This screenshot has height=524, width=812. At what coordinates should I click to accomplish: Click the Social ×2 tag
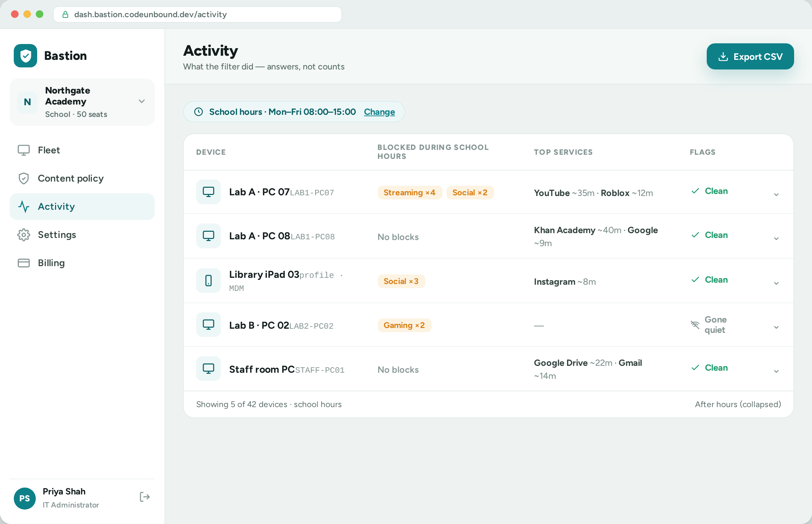(470, 193)
